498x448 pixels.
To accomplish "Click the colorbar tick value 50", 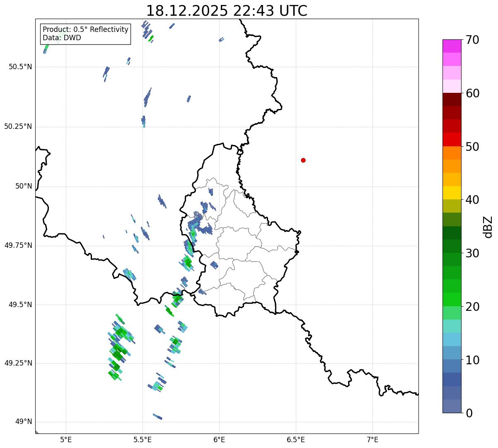I will click(x=472, y=147).
